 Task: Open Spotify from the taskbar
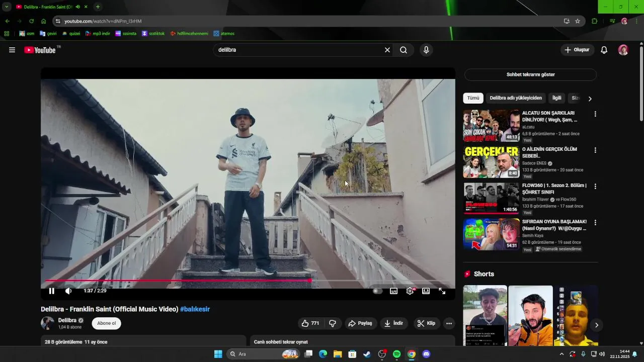coord(396,354)
